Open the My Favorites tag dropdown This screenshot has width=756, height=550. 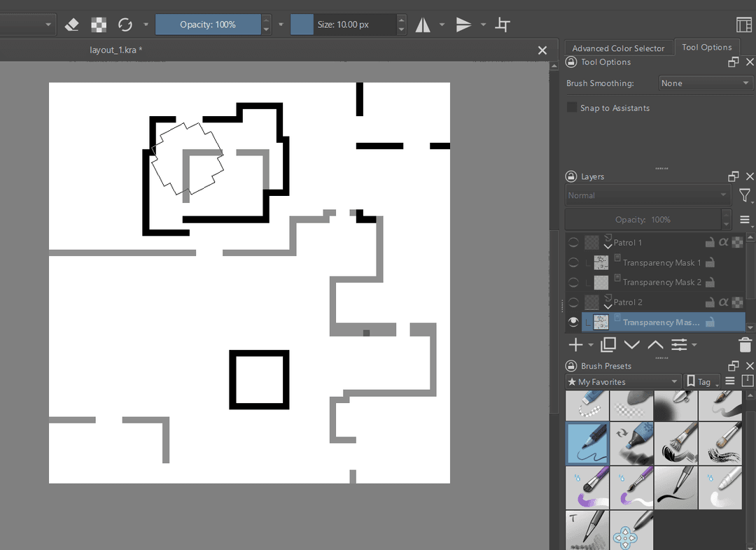point(623,382)
